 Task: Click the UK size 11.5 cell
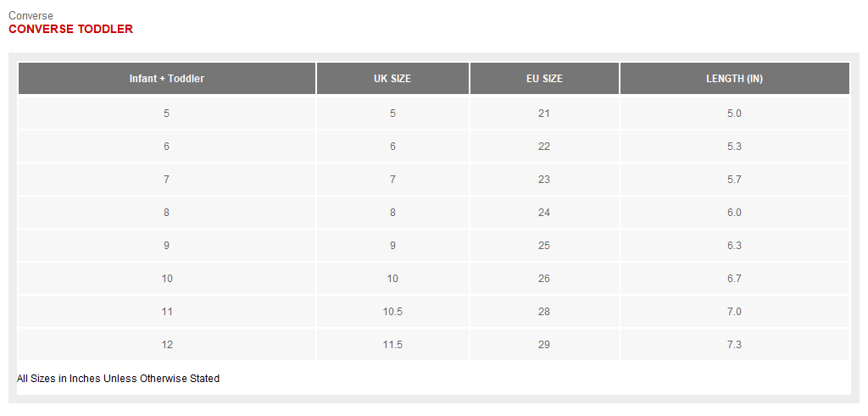click(392, 345)
